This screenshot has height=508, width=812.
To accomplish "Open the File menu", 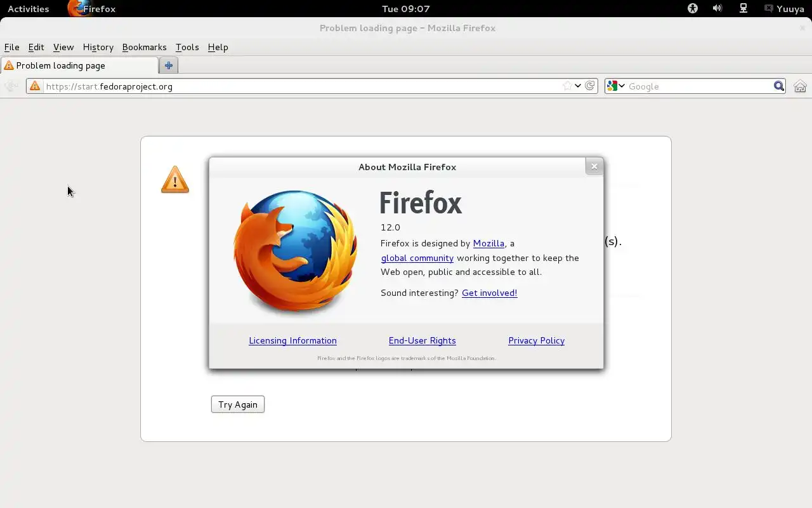I will click(11, 47).
